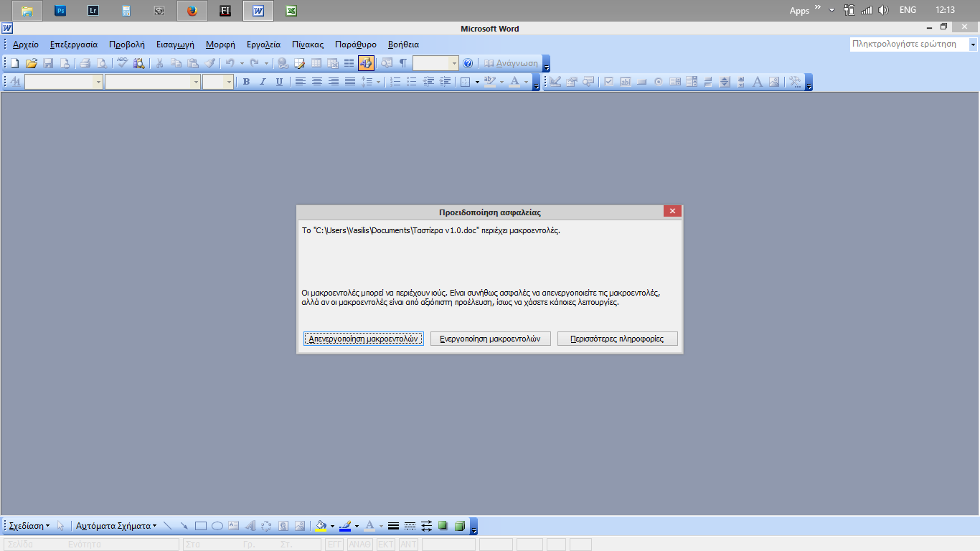The width and height of the screenshot is (980, 551).
Task: Open the Αυτόματα Σχήματα dropdown
Action: [116, 526]
